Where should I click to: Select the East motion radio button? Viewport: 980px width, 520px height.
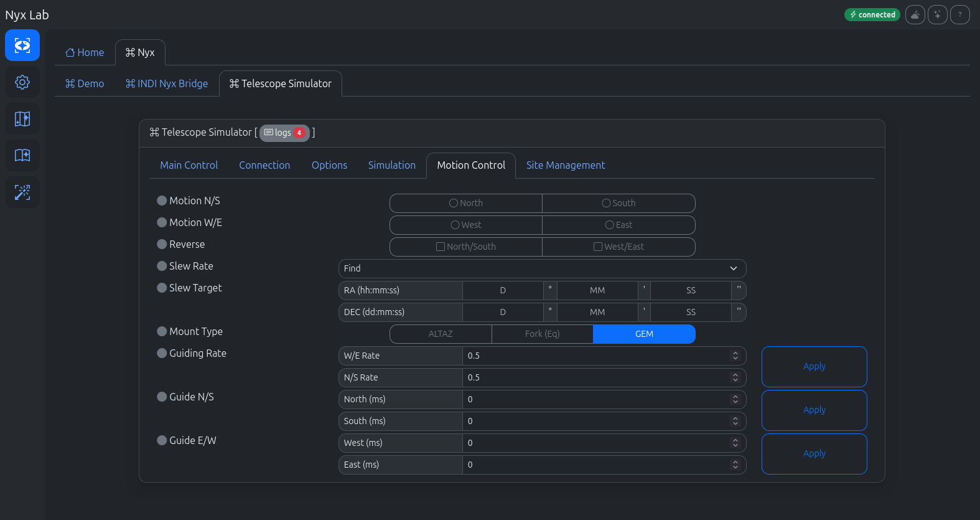point(610,225)
